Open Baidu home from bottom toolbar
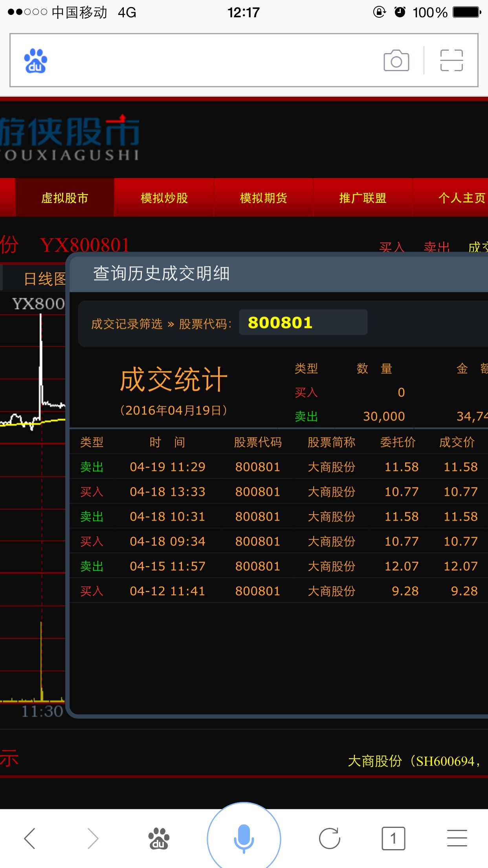This screenshot has height=868, width=488. pos(158,838)
